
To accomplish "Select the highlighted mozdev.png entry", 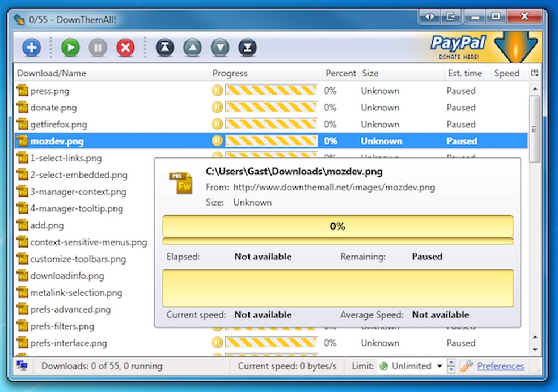I will click(271, 141).
